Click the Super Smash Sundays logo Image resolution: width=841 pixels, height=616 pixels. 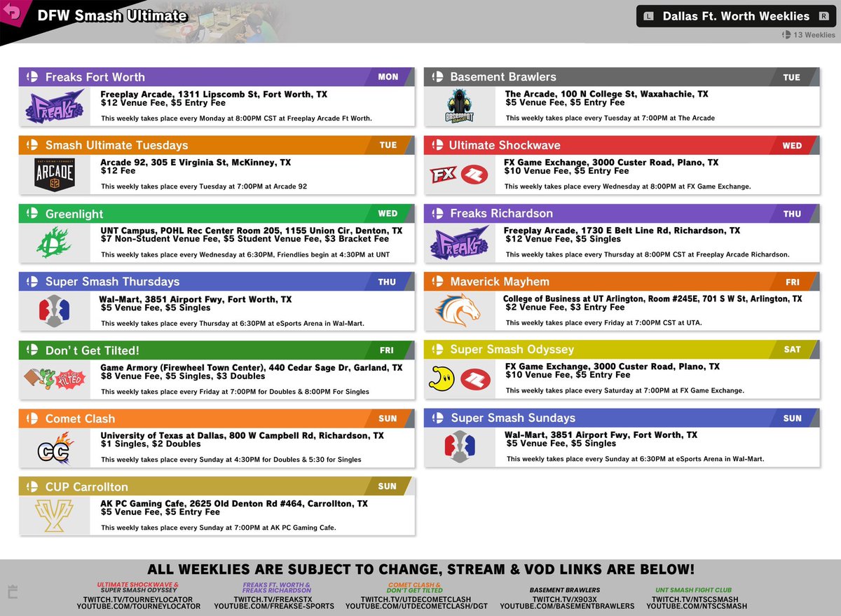pos(460,446)
